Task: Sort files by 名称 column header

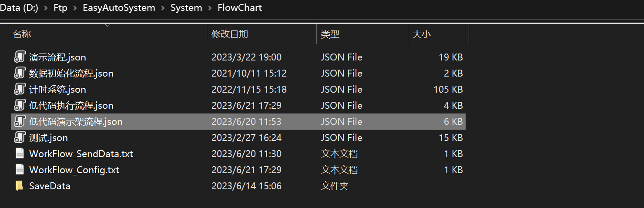Action: 22,34
